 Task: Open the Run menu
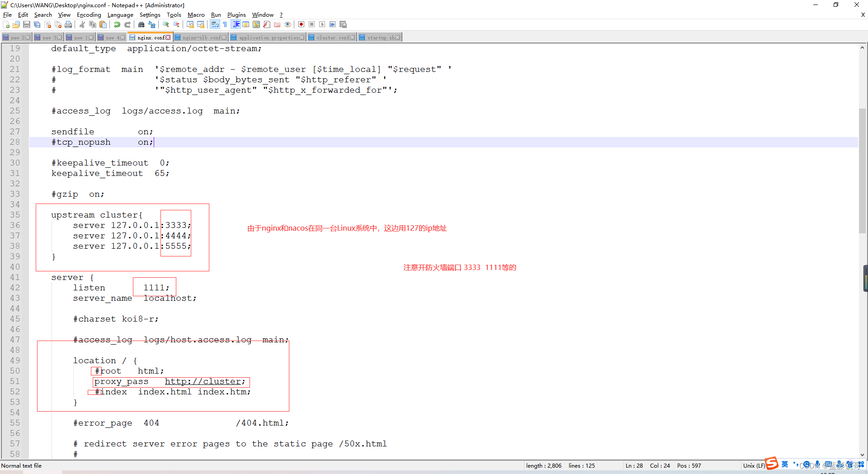216,15
